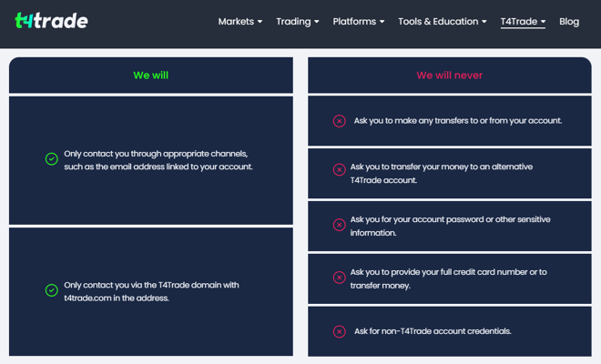Click the red "We will never" heading
The width and height of the screenshot is (601, 364).
tap(449, 76)
